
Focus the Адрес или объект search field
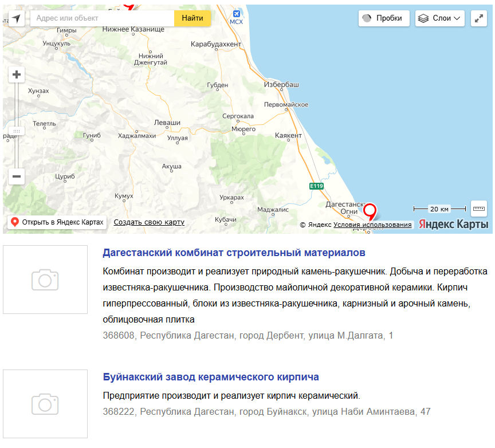click(103, 18)
